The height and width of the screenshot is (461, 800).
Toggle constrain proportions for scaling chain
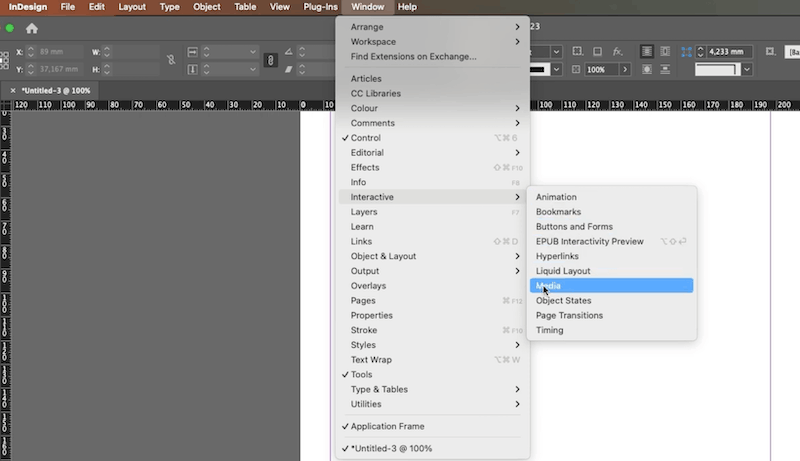tap(270, 60)
